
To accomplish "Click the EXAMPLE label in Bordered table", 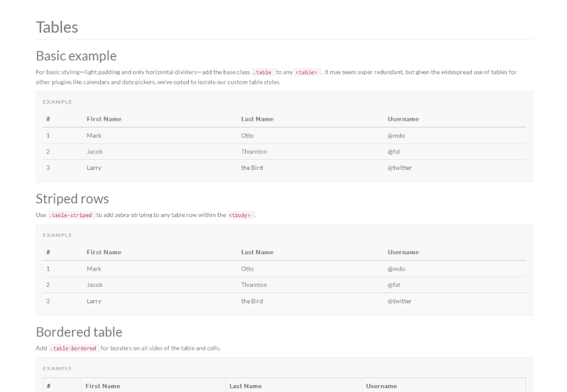I will [57, 369].
